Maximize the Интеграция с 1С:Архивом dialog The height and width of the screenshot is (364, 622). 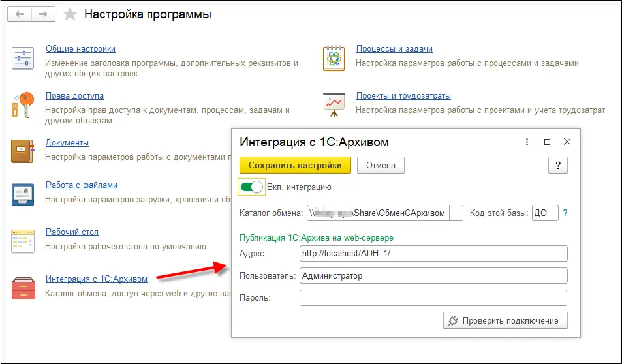[548, 142]
